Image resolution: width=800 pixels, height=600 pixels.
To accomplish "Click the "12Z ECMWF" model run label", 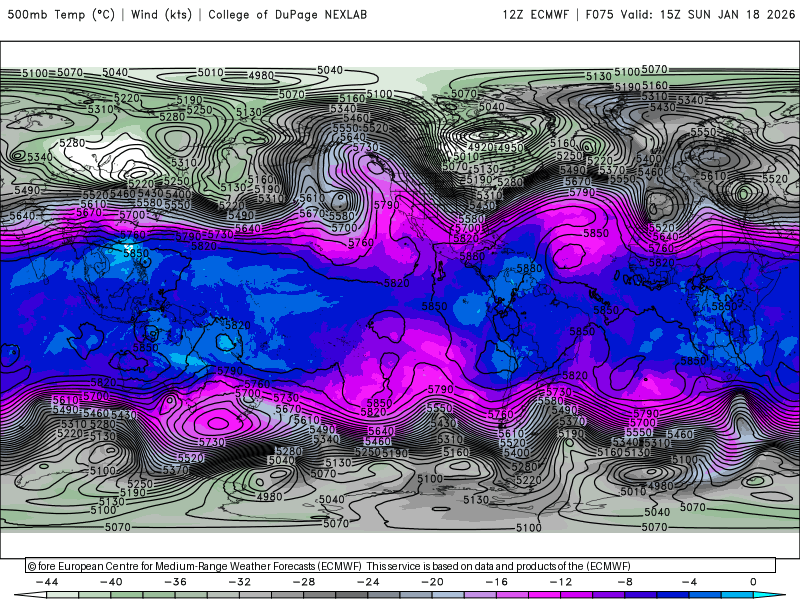I will (535, 15).
